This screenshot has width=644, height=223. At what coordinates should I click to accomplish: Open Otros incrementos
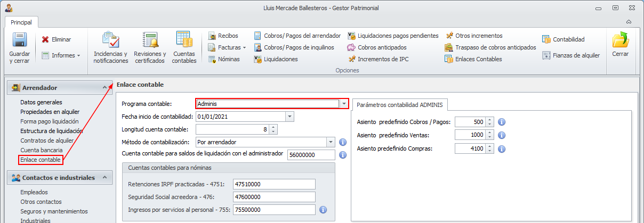[474, 36]
